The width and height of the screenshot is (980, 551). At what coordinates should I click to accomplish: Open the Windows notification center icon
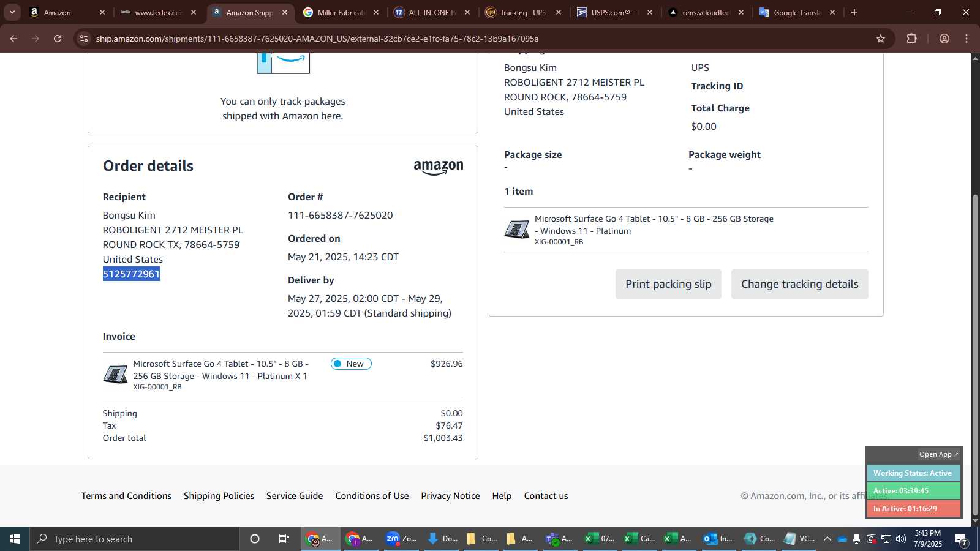coord(961,539)
